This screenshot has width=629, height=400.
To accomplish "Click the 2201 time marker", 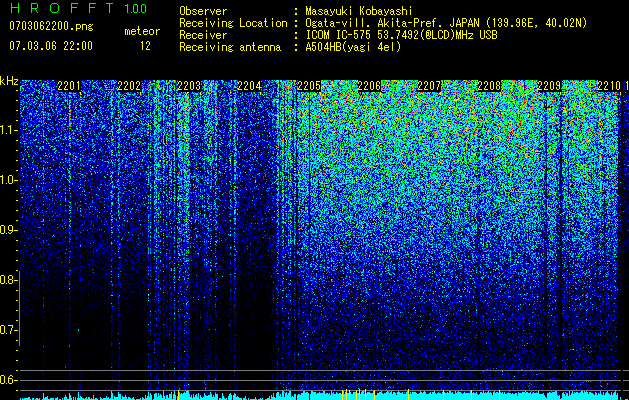I will pyautogui.click(x=69, y=86).
